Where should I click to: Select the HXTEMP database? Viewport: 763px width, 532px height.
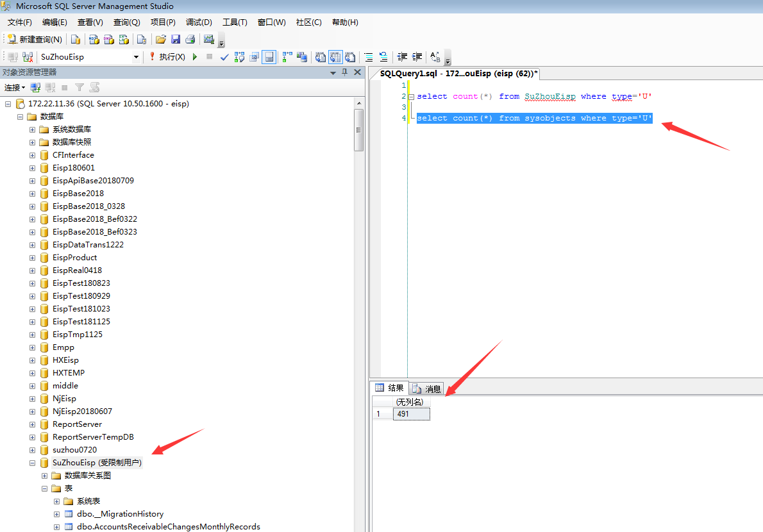point(68,373)
